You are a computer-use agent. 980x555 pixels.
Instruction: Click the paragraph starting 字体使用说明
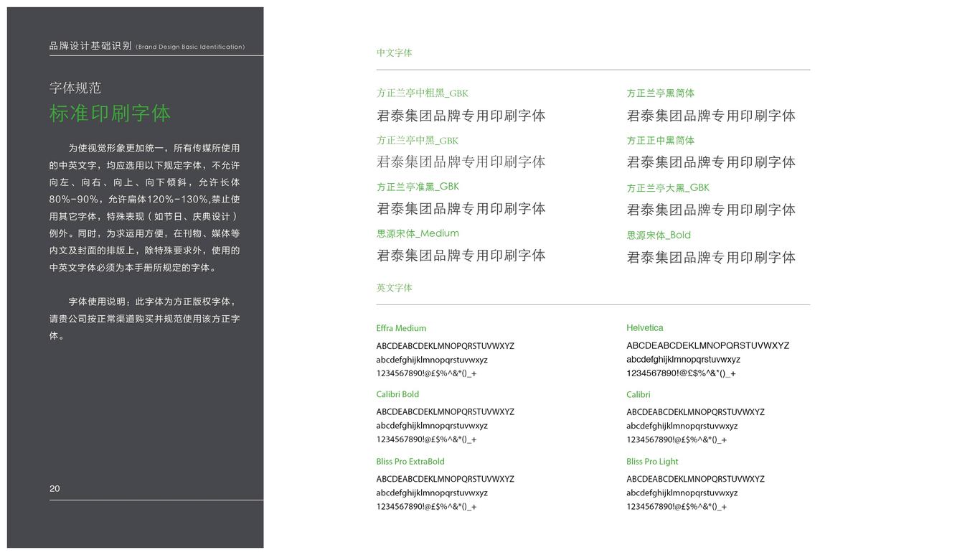(145, 319)
